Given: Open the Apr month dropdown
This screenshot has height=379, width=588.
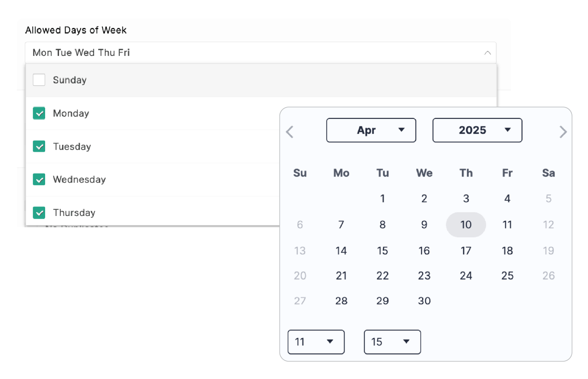Looking at the screenshot, I should coord(371,130).
